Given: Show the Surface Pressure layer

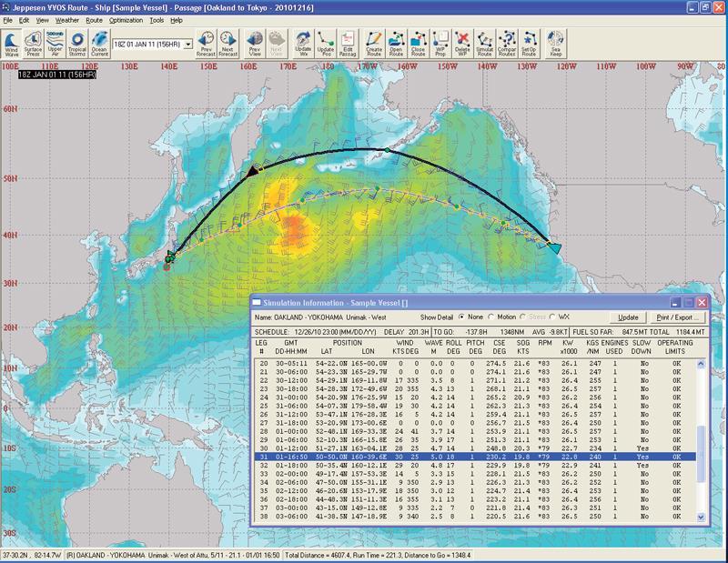Looking at the screenshot, I should pos(33,45).
